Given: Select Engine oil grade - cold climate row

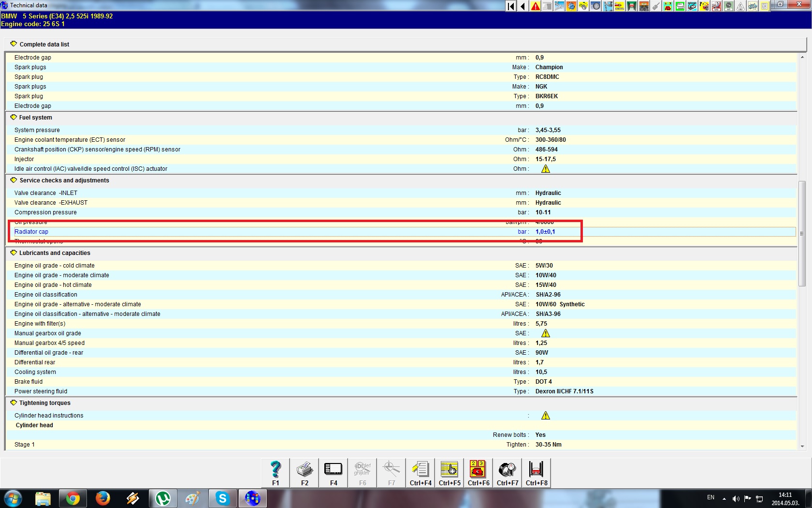Looking at the screenshot, I should pos(402,266).
